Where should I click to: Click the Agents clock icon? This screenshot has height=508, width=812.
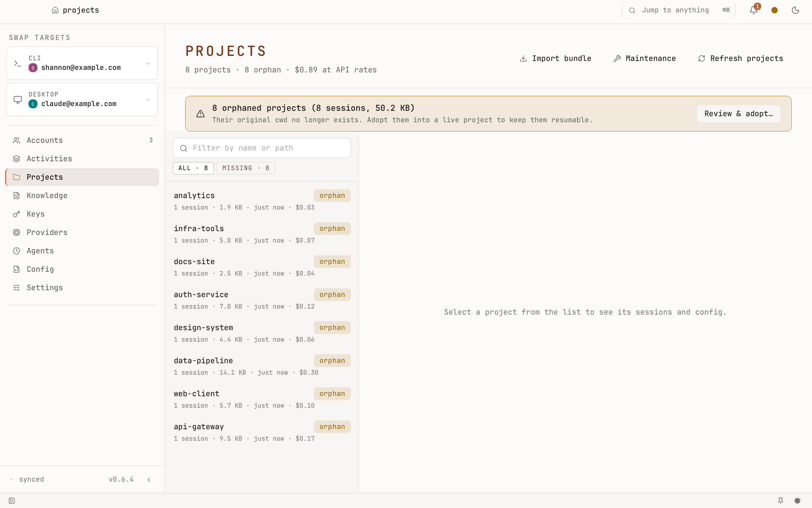tap(16, 251)
